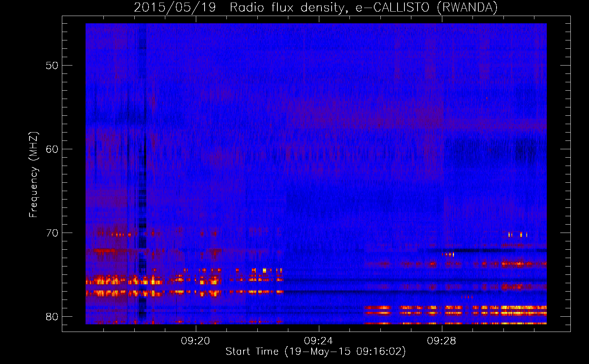Click the 70 frequency tick label

pyautogui.click(x=52, y=233)
